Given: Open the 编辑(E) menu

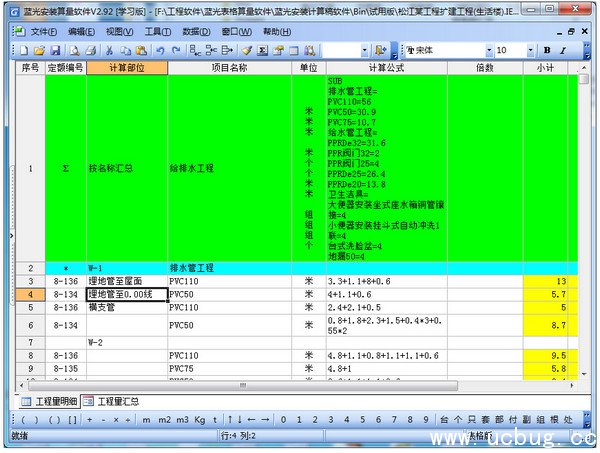Looking at the screenshot, I should pyautogui.click(x=82, y=32).
